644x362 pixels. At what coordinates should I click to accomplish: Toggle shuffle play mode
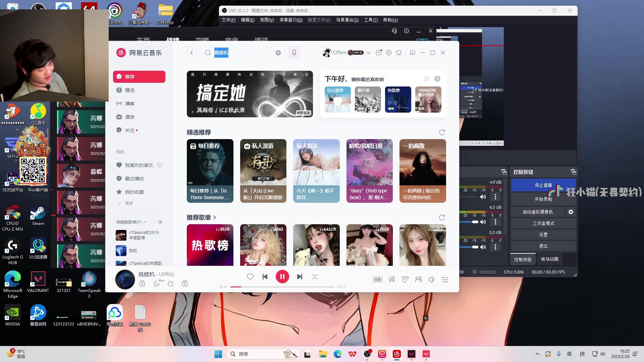(315, 277)
